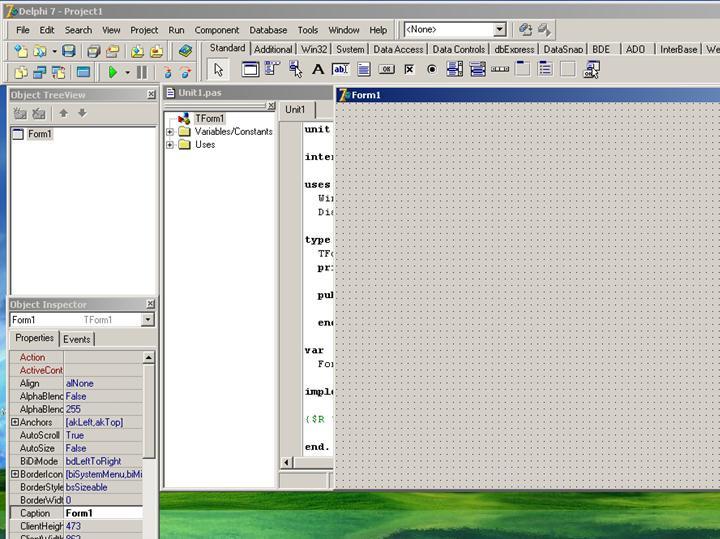This screenshot has height=539, width=720.
Task: Select the Edit box palette component
Action: pos(340,70)
